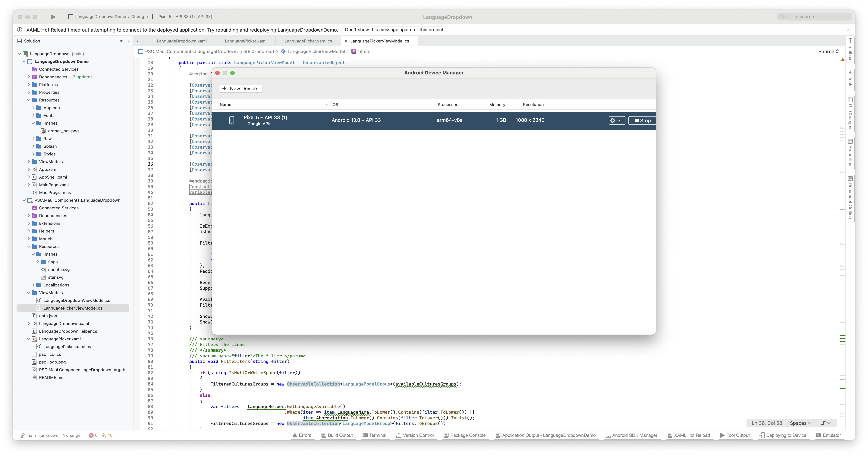The height and width of the screenshot is (456, 868).
Task: Open the Version Control pad
Action: [415, 435]
